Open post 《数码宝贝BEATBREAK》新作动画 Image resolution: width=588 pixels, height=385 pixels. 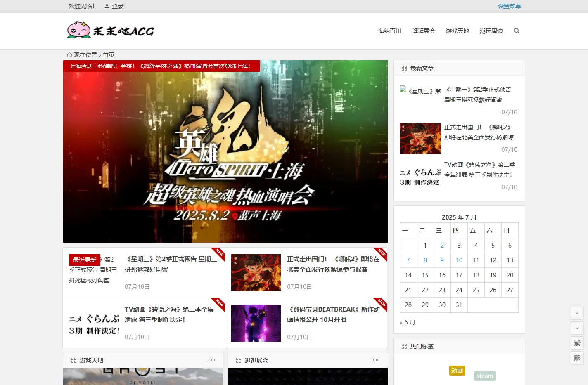[333, 314]
